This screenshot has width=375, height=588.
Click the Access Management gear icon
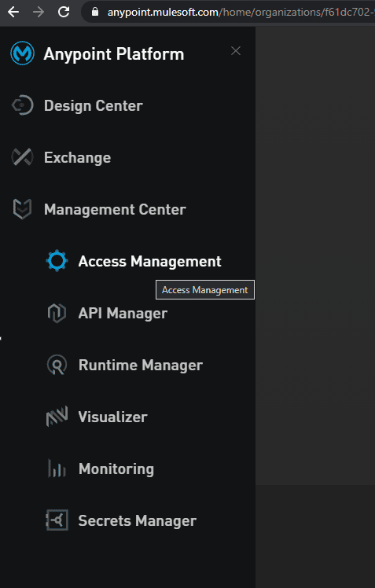(57, 261)
